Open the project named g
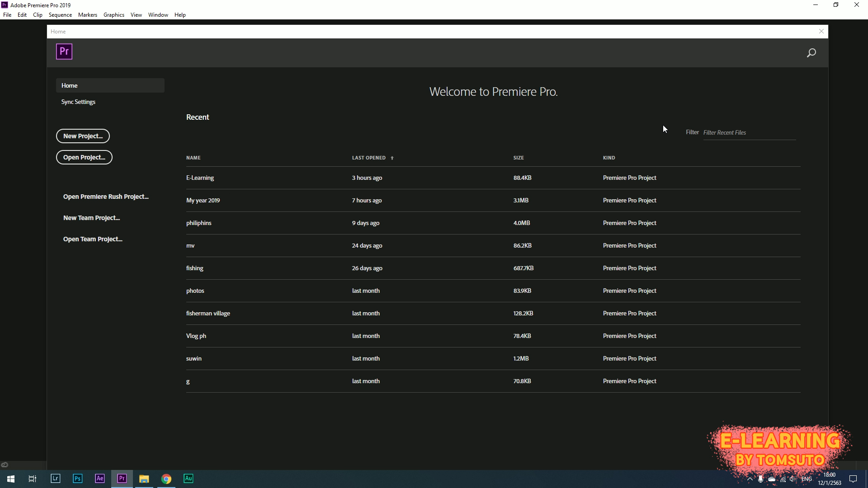Image resolution: width=868 pixels, height=488 pixels. [493, 381]
